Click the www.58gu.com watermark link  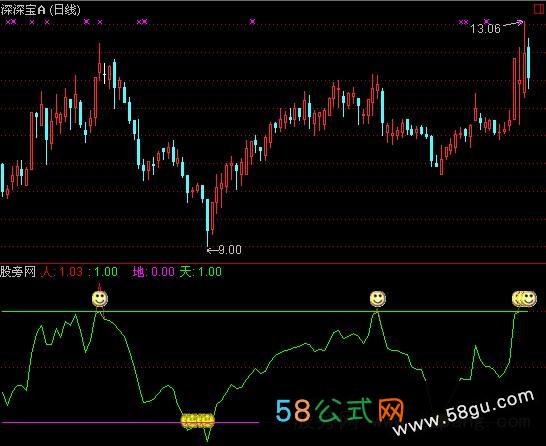464,413
